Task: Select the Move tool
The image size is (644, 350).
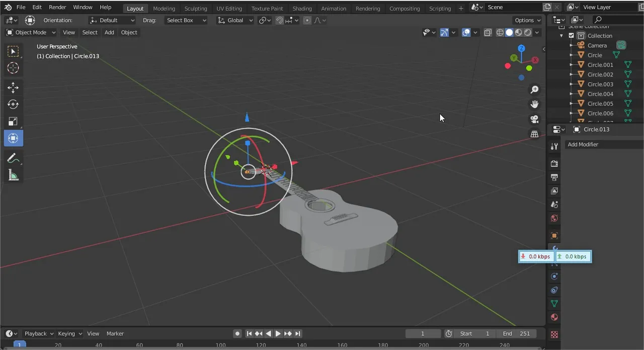Action: [13, 88]
